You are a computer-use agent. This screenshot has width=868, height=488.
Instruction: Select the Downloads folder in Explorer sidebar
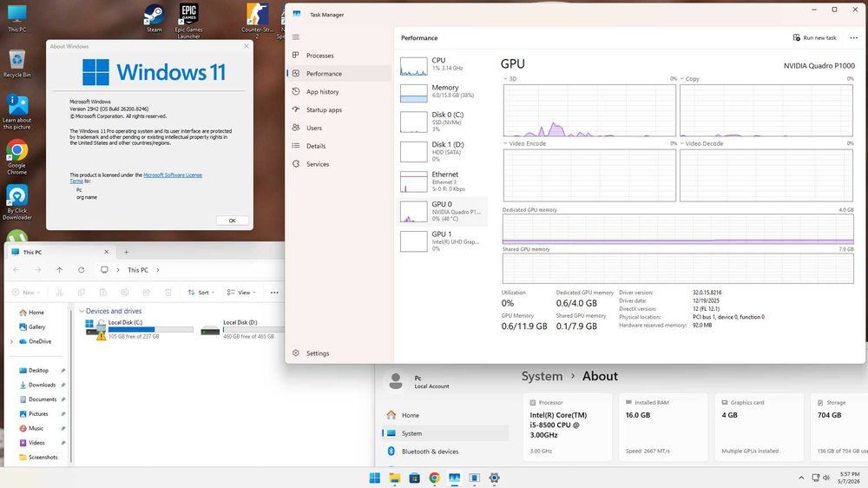click(x=42, y=385)
